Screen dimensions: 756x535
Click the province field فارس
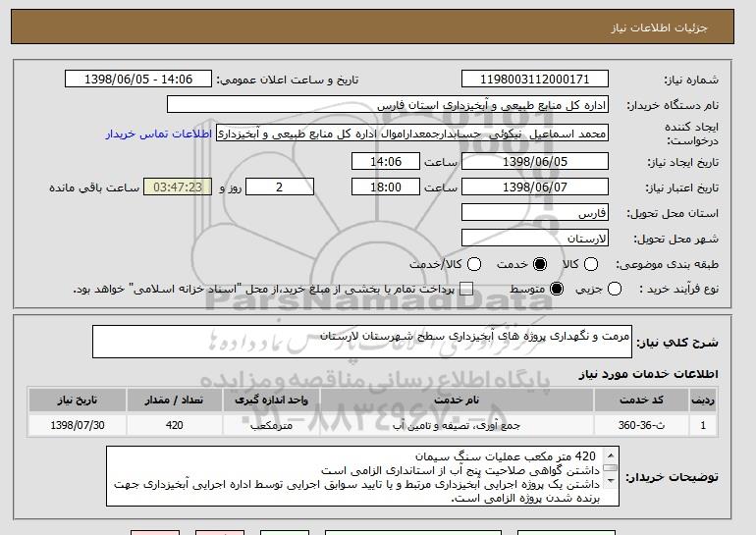pos(535,213)
